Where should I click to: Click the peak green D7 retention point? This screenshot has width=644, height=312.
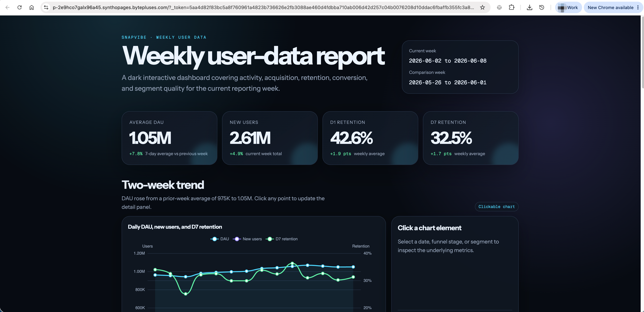click(x=292, y=263)
